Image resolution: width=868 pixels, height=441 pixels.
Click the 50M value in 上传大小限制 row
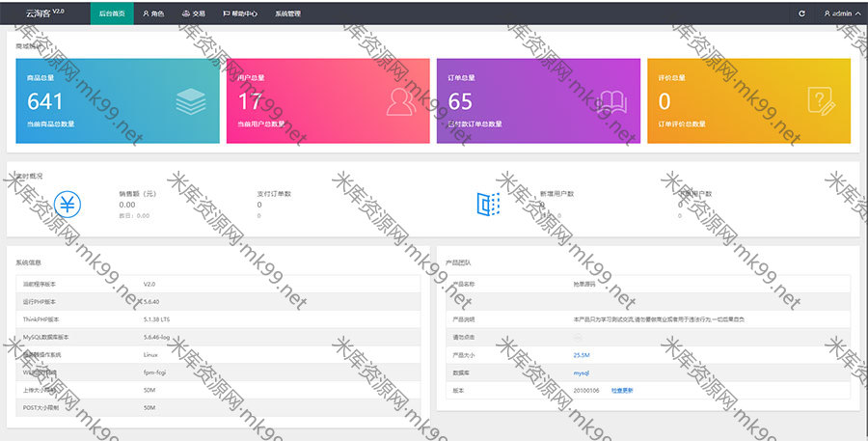pos(149,390)
